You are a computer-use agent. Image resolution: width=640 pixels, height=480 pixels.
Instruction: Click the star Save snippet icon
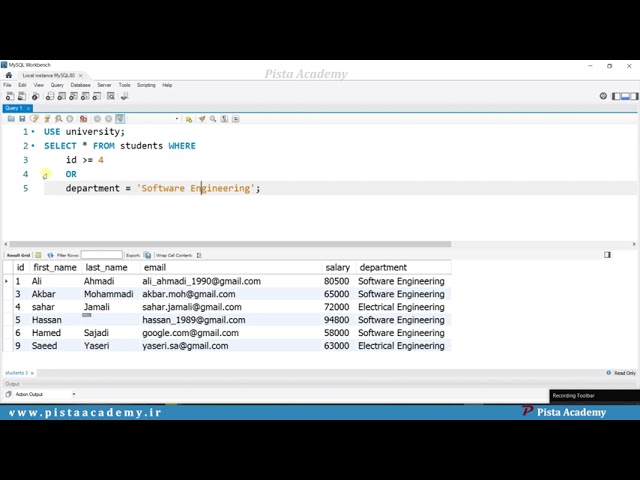[x=189, y=119]
